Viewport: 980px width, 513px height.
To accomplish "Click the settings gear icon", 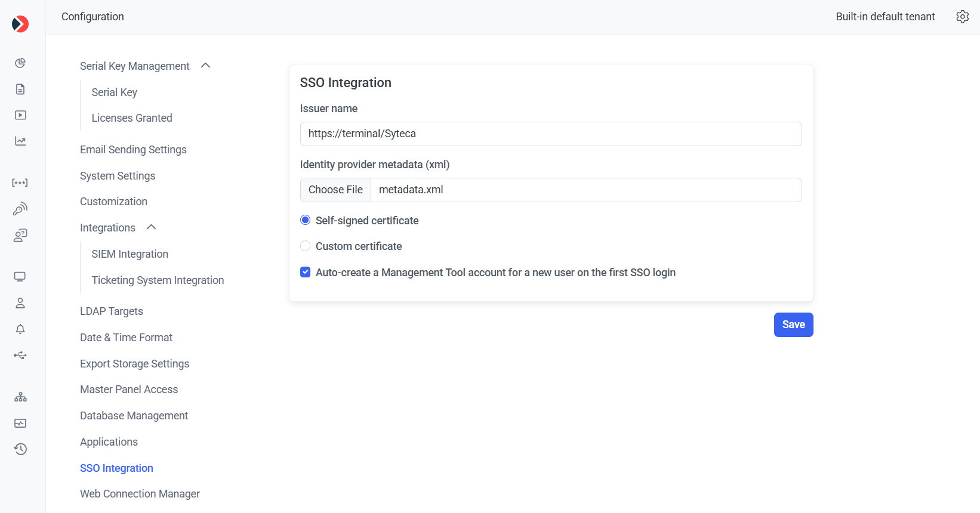I will (x=962, y=17).
